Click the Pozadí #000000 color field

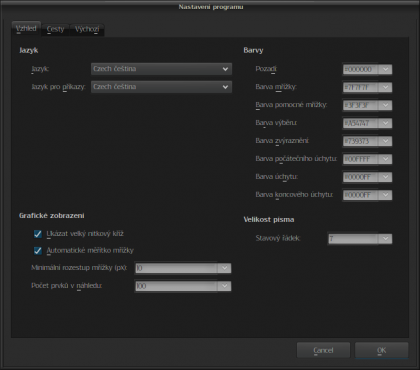pyautogui.click(x=361, y=69)
